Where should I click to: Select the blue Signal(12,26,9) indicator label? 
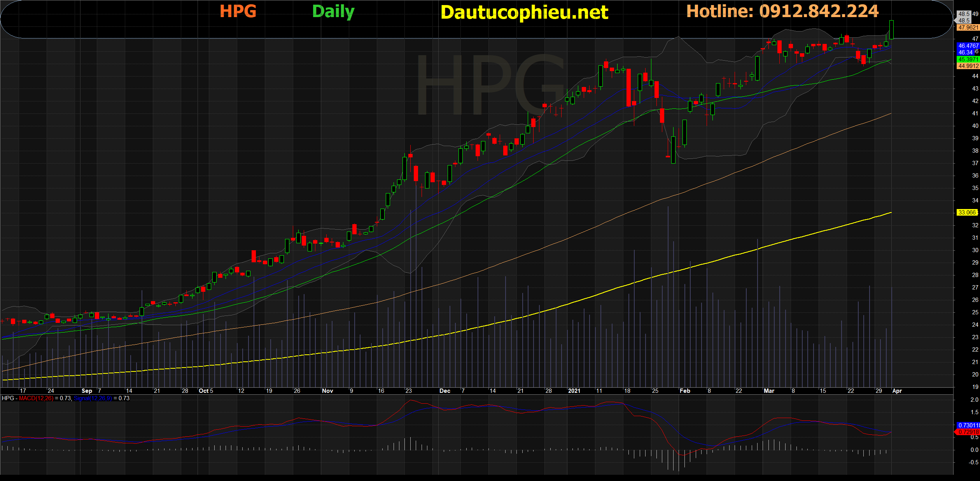[93, 398]
